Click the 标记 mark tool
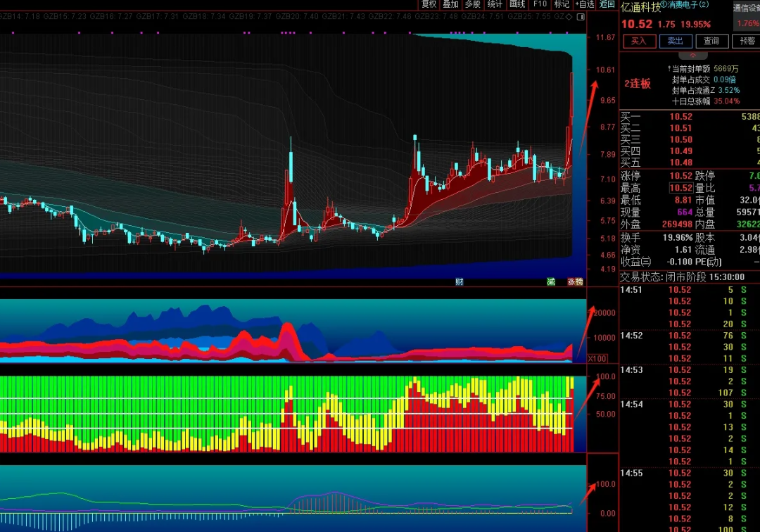 click(562, 4)
